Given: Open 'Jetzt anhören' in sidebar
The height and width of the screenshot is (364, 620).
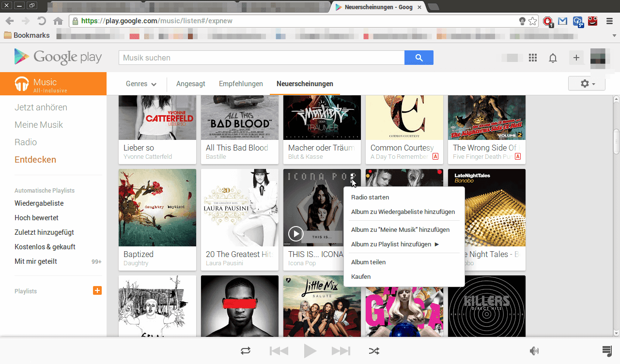Looking at the screenshot, I should 41,107.
